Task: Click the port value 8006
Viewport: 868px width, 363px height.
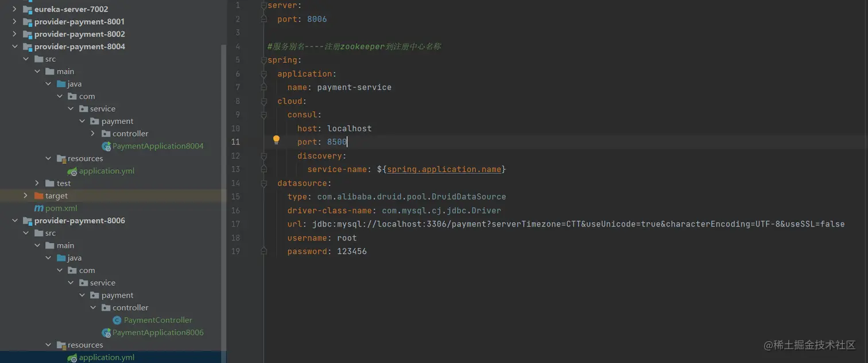Action: tap(317, 19)
